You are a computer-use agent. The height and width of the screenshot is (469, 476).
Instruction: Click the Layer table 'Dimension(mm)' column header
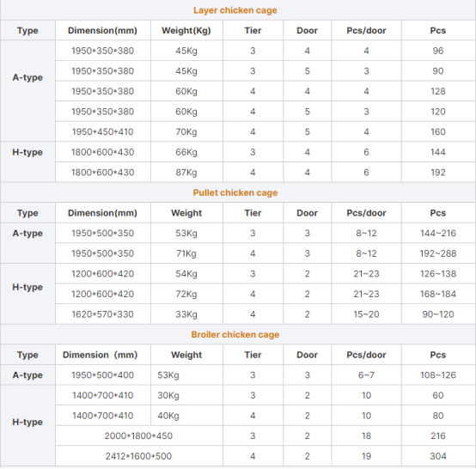tap(102, 30)
